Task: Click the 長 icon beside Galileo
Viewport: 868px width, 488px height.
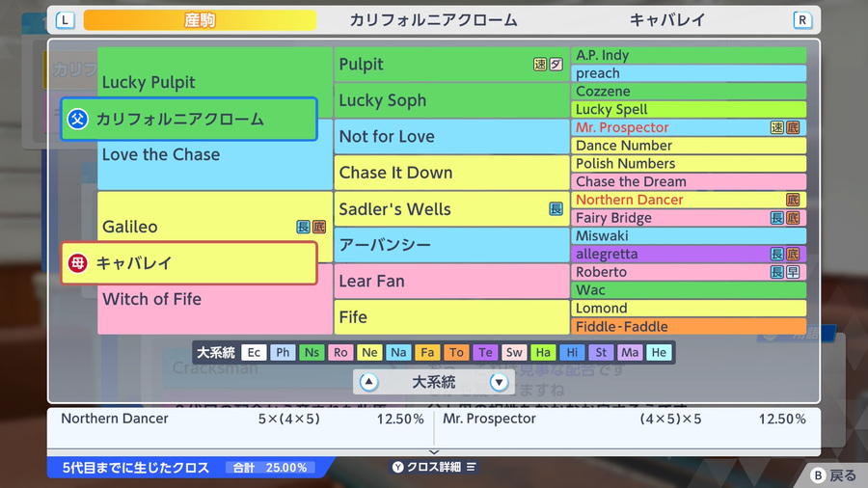Action: pyautogui.click(x=303, y=227)
